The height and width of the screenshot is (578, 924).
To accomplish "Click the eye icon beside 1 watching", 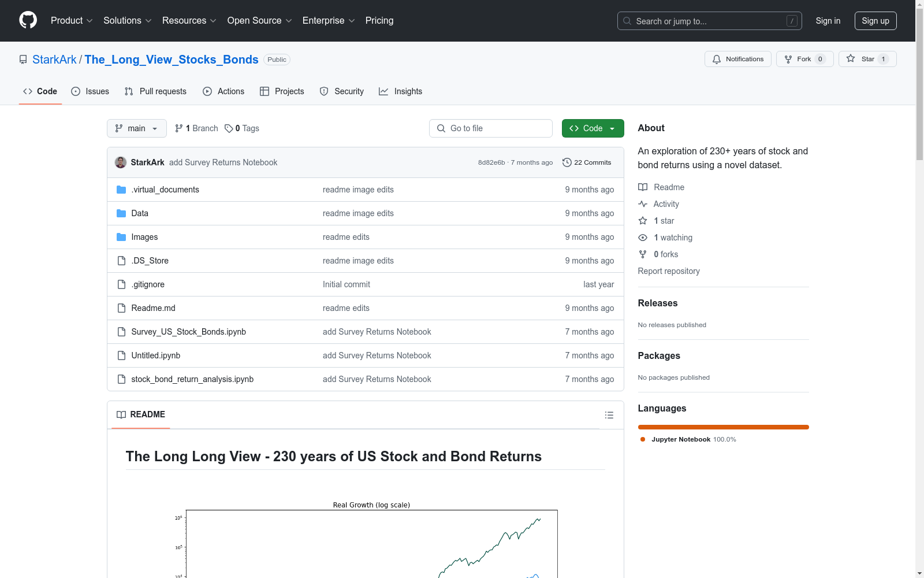I will pyautogui.click(x=643, y=238).
